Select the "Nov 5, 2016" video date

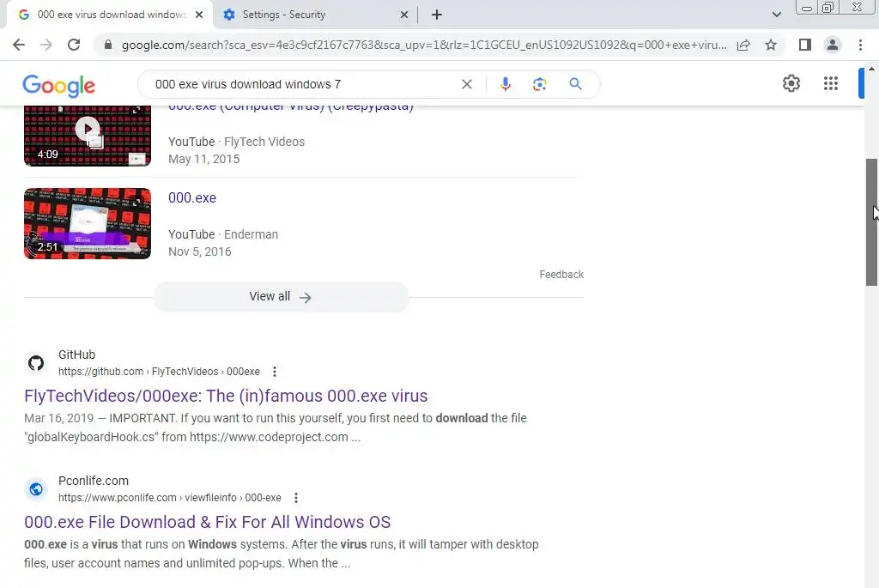[199, 252]
